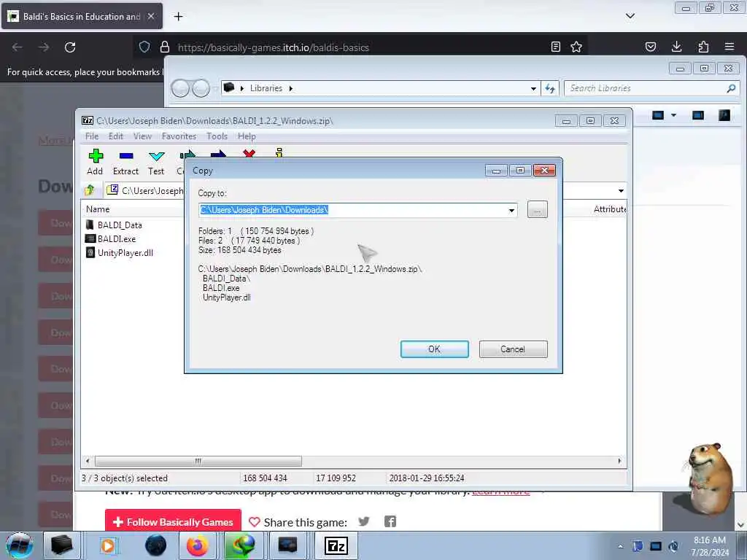Click the Move arrow icon in 7-Zip toolbar
This screenshot has width=747, height=560.
(x=218, y=155)
